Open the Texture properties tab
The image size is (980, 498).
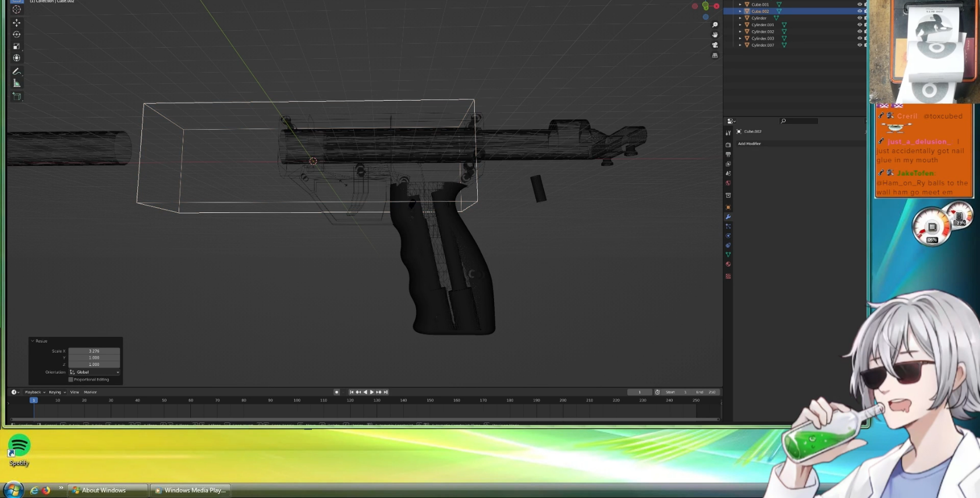(728, 276)
